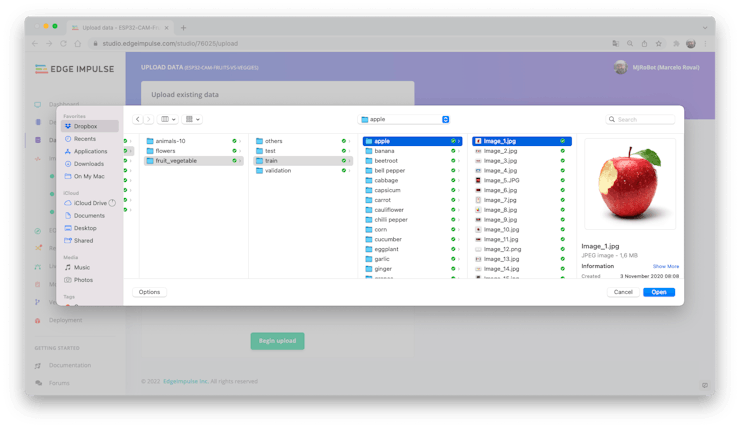Select the corn folder
This screenshot has width=740, height=428.
coord(412,230)
